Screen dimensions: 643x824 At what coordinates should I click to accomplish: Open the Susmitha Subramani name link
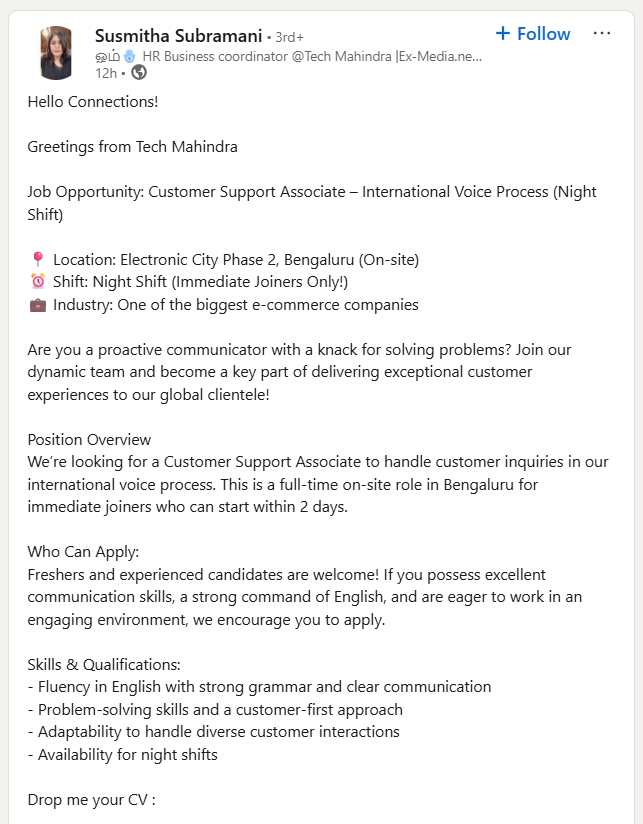click(177, 36)
